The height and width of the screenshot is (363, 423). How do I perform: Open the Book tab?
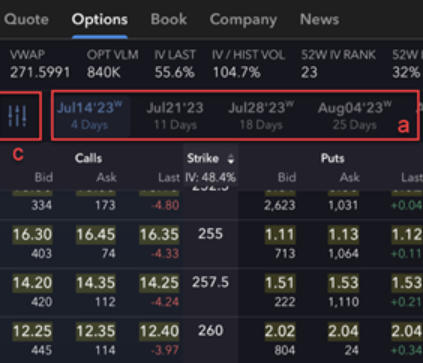point(169,19)
